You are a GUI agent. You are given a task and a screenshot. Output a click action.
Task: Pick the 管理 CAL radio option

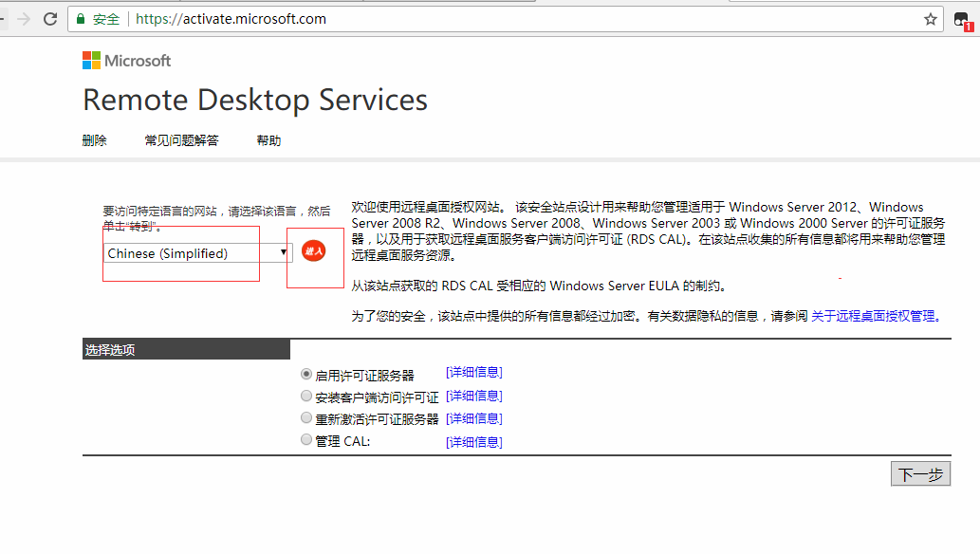pyautogui.click(x=305, y=439)
